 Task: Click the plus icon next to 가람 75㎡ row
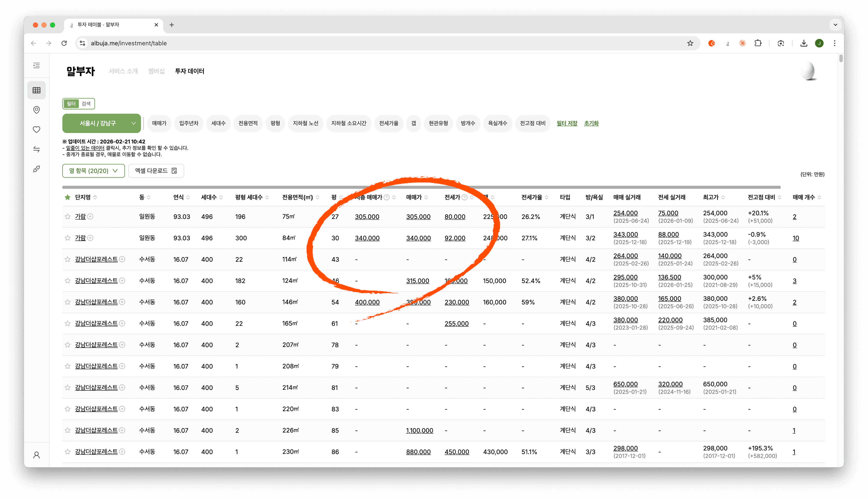(90, 216)
